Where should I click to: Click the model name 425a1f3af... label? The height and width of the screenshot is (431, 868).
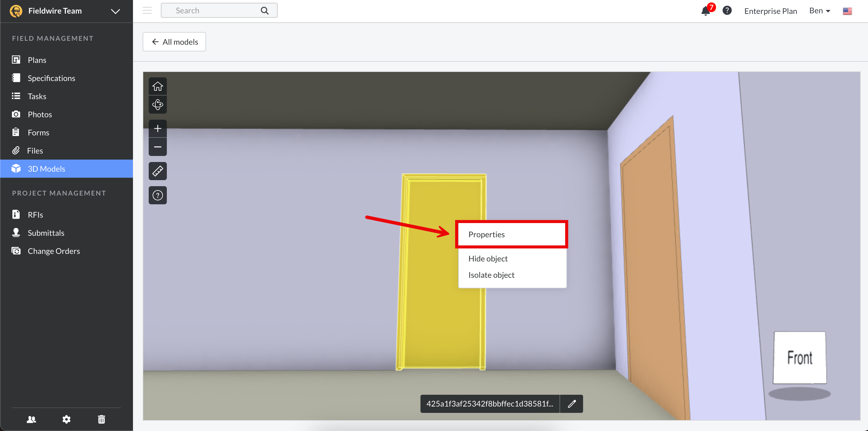pyautogui.click(x=490, y=404)
